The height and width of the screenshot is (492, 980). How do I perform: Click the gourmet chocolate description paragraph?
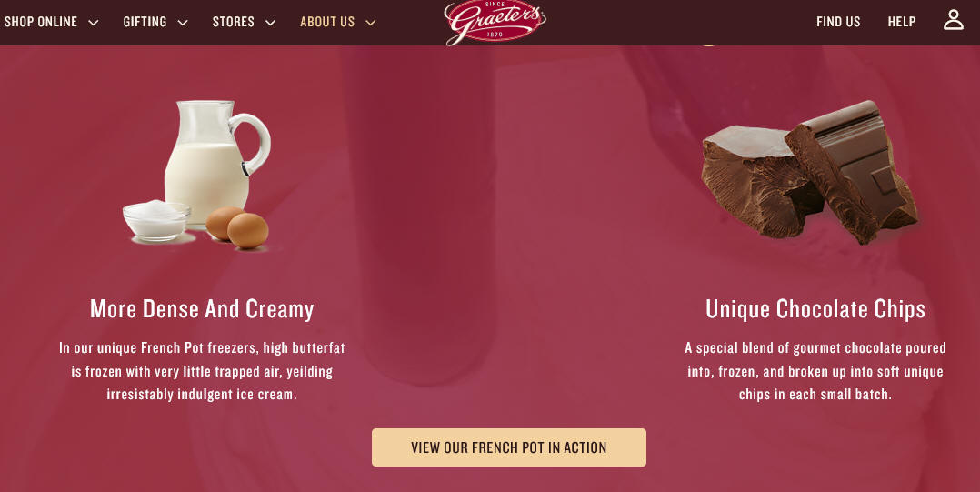(x=815, y=371)
